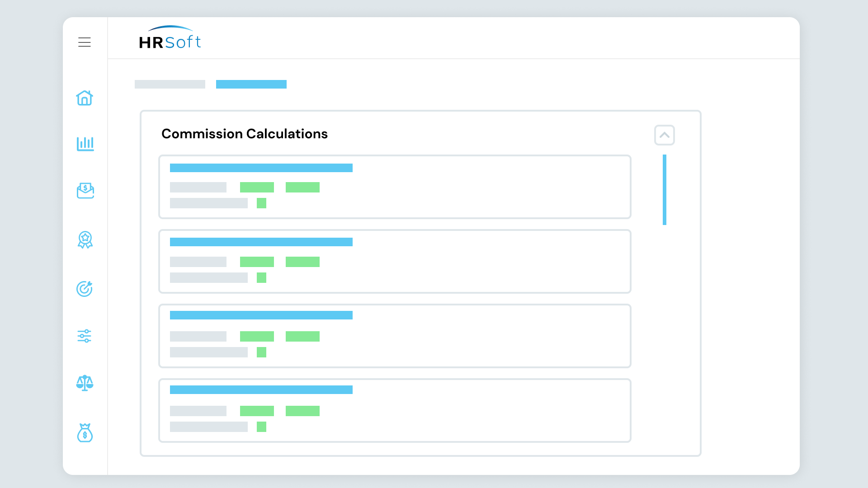Click the blue vertical scrollbar thumb
868x488 pixels.
point(664,190)
